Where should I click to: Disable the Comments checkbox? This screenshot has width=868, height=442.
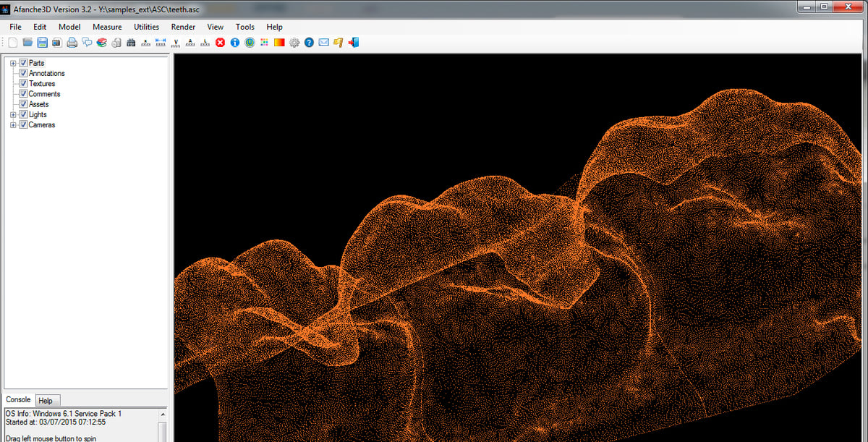[x=24, y=94]
